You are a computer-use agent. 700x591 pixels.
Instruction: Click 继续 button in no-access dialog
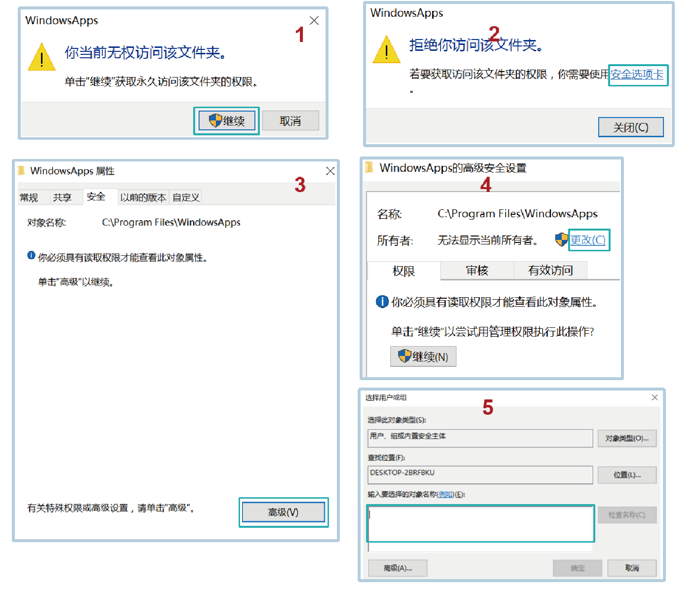pyautogui.click(x=227, y=120)
